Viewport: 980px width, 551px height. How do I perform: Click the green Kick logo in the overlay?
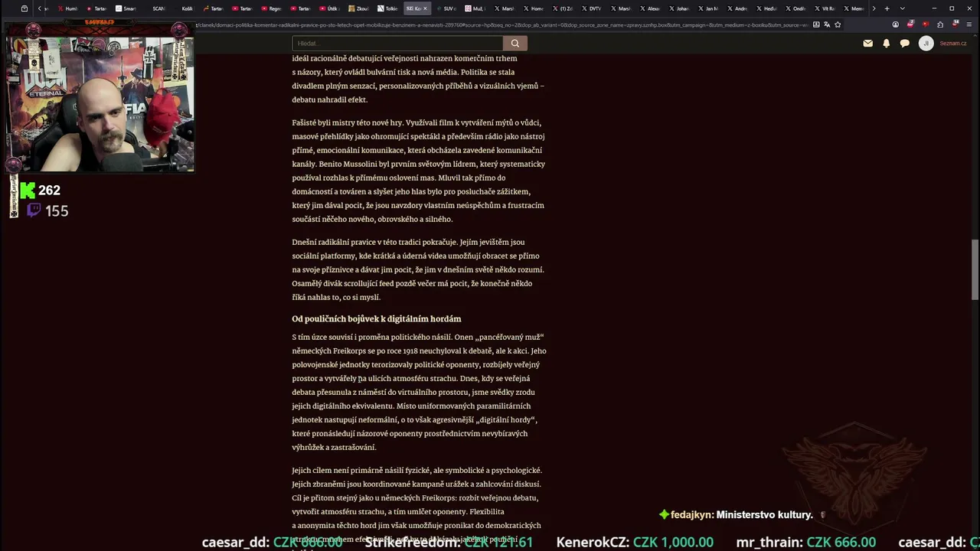[28, 191]
